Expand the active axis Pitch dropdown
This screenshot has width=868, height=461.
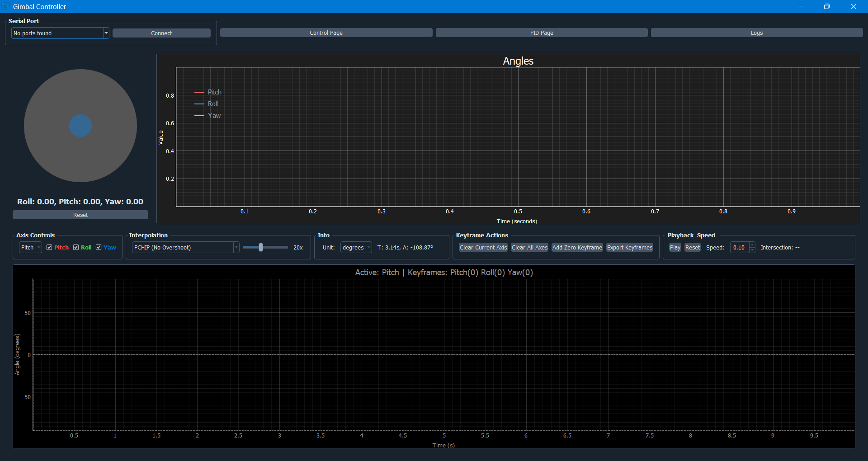click(x=30, y=247)
